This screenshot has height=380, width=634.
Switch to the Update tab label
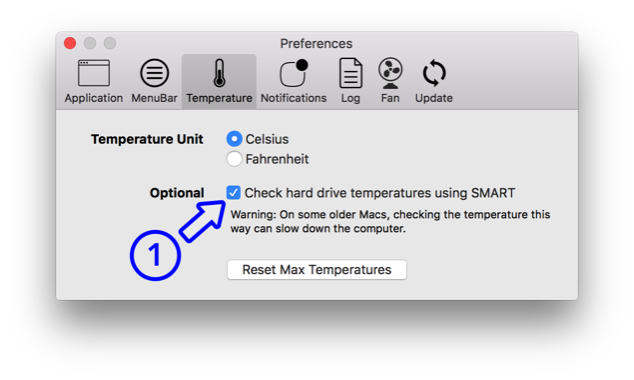[434, 98]
